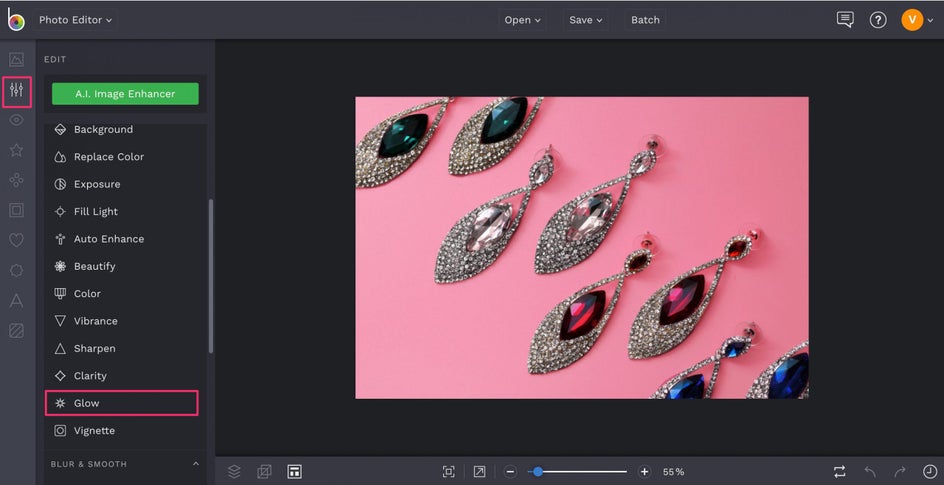Click the earrings photo on canvas
This screenshot has height=485, width=944.
pos(582,247)
